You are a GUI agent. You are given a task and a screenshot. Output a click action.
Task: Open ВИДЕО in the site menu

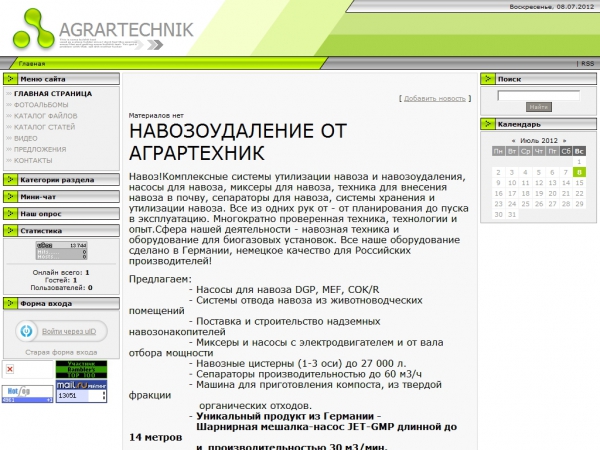click(26, 138)
